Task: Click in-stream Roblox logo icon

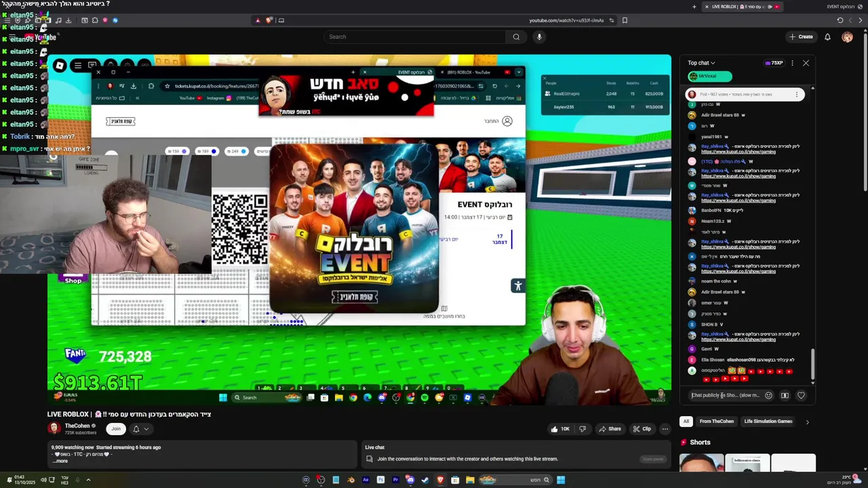Action: (x=60, y=66)
